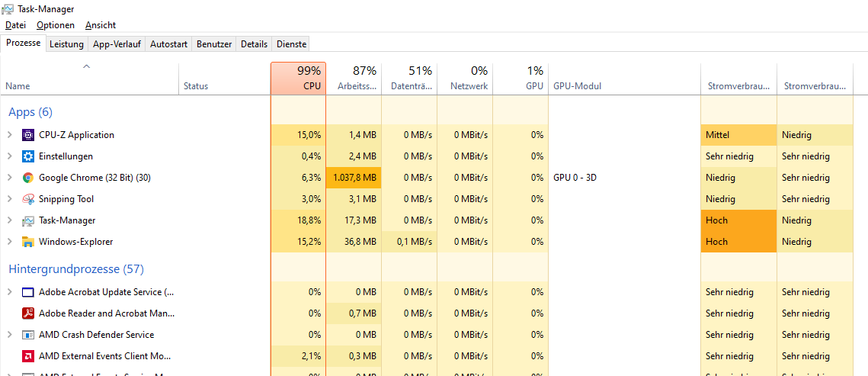Click the 1.037,8 MB memory cell
868x376 pixels.
tap(354, 178)
